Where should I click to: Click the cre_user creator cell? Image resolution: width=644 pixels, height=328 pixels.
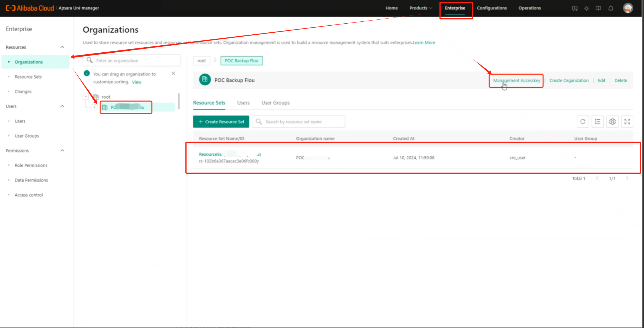pos(517,158)
